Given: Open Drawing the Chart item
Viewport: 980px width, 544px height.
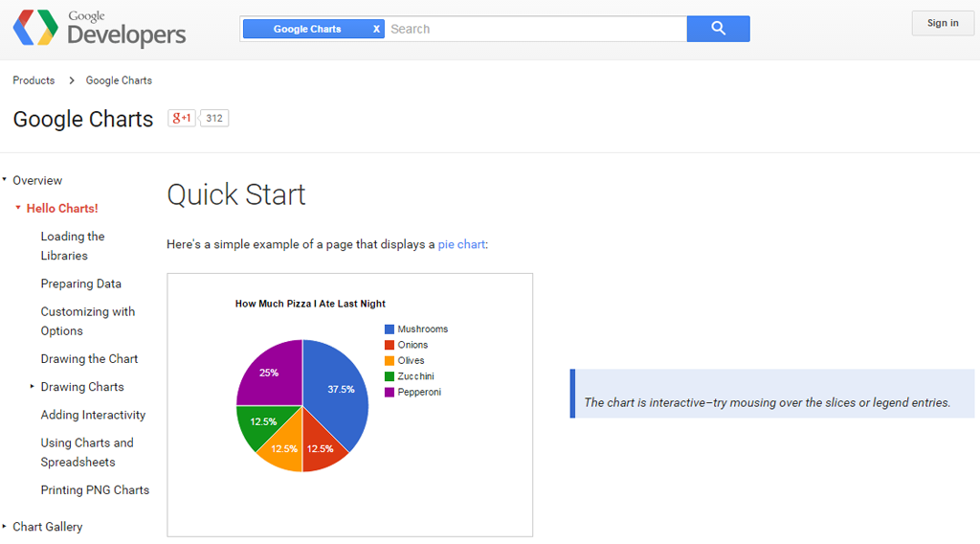Looking at the screenshot, I should pos(89,359).
